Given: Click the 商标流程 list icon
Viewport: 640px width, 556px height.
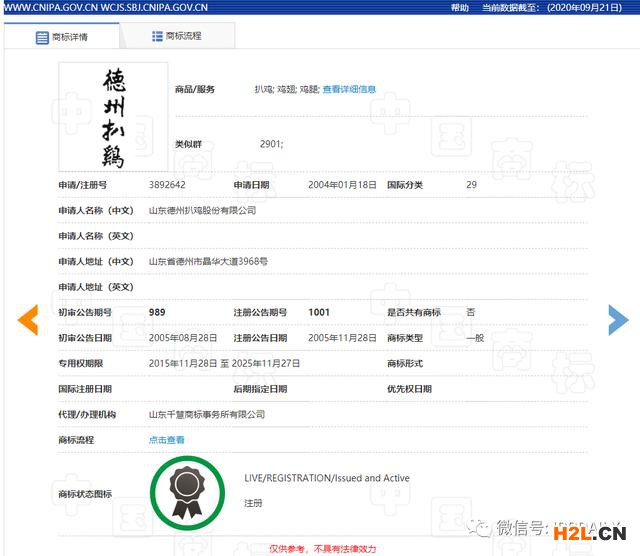Looking at the screenshot, I should coord(157,36).
